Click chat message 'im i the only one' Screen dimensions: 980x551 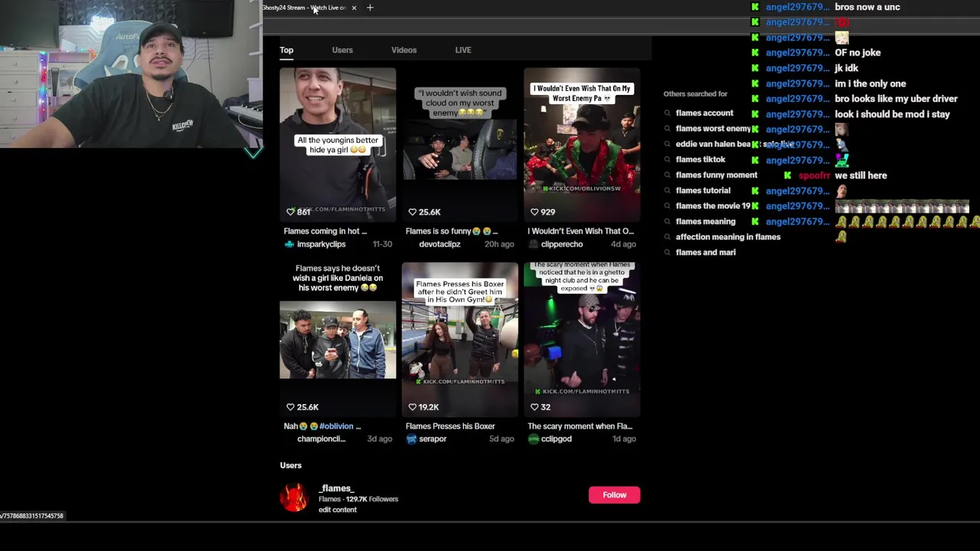click(871, 83)
